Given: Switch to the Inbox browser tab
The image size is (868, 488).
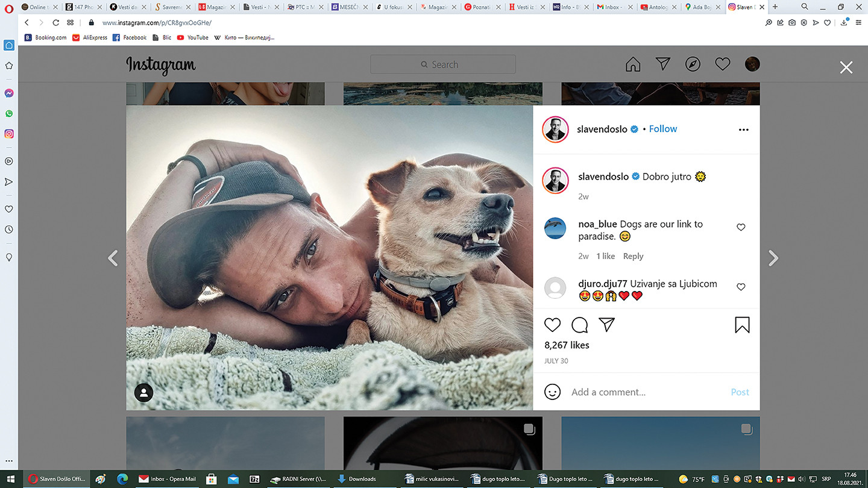Looking at the screenshot, I should (612, 7).
